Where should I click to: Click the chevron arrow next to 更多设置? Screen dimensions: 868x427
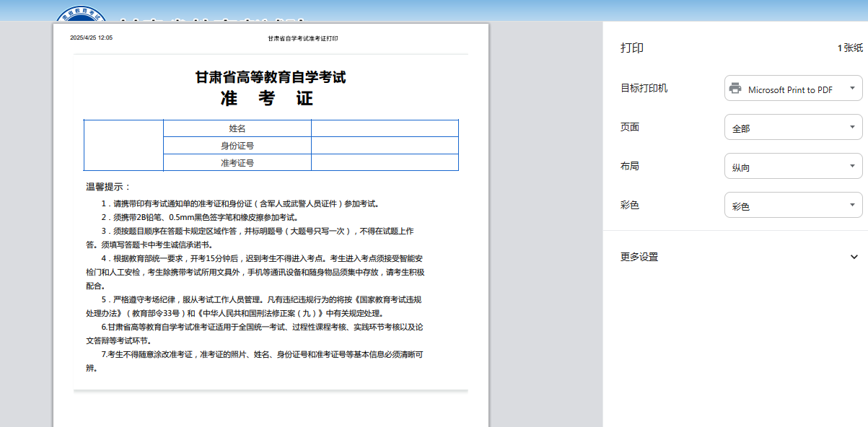(x=854, y=257)
